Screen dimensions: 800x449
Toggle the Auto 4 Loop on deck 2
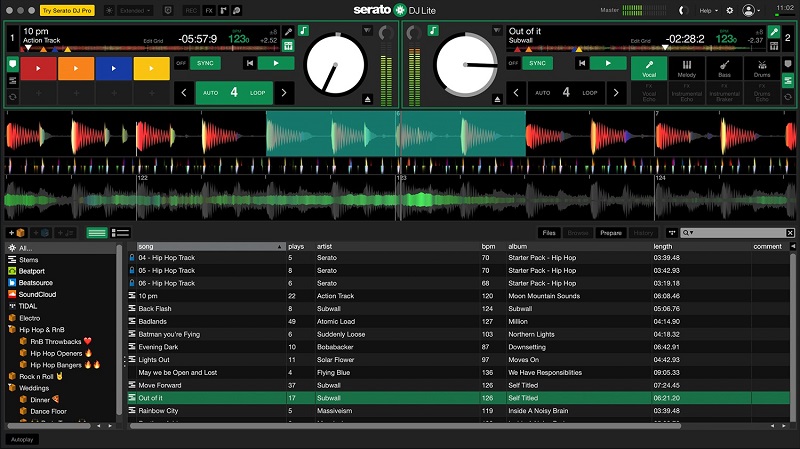point(566,93)
